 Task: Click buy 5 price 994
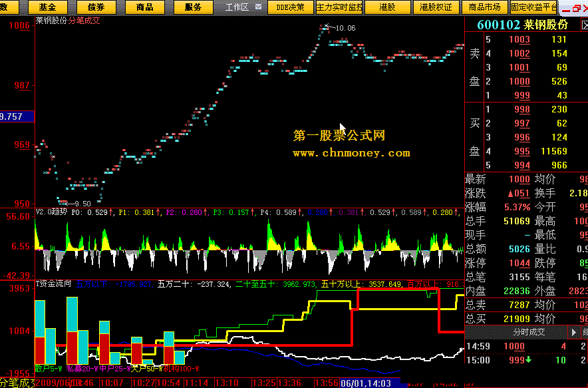click(522, 165)
